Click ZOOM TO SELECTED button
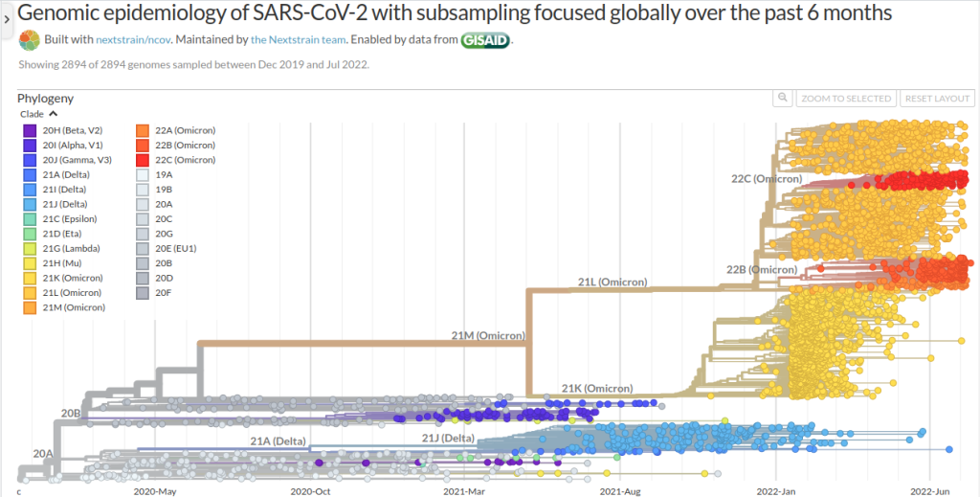The image size is (980, 497). click(846, 98)
